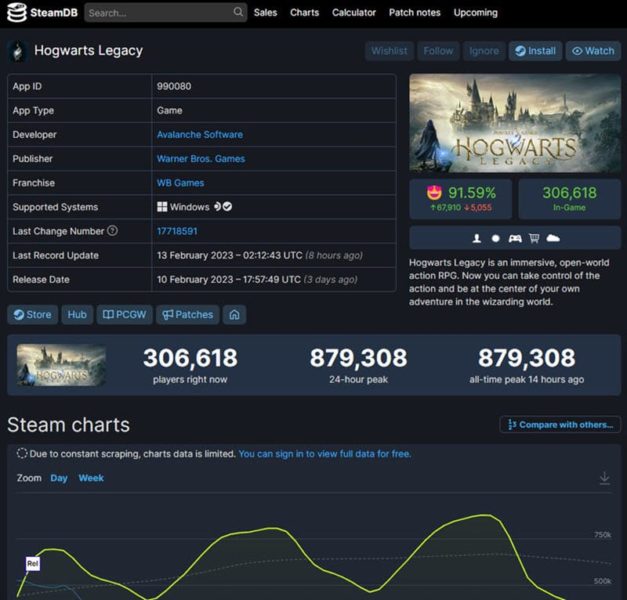Click the small game thumbnail in stats bar
The height and width of the screenshot is (600, 627).
[61, 365]
